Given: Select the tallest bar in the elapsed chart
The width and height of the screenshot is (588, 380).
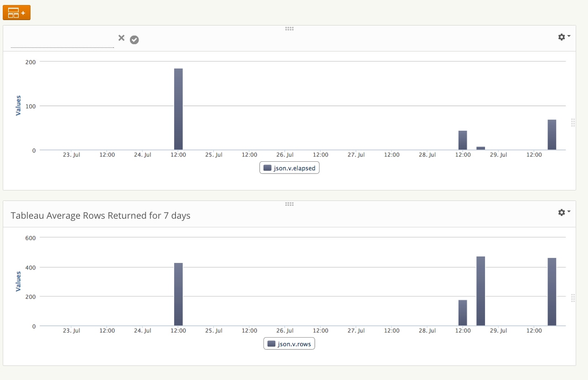Looking at the screenshot, I should [x=178, y=109].
